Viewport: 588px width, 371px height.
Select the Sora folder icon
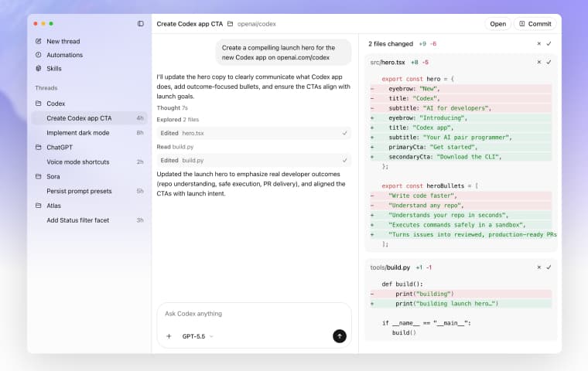point(38,176)
